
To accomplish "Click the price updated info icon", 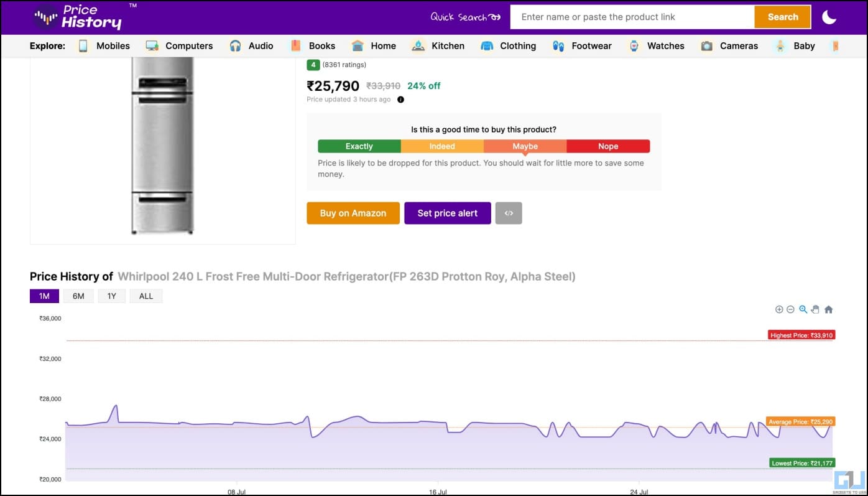I will pyautogui.click(x=400, y=100).
